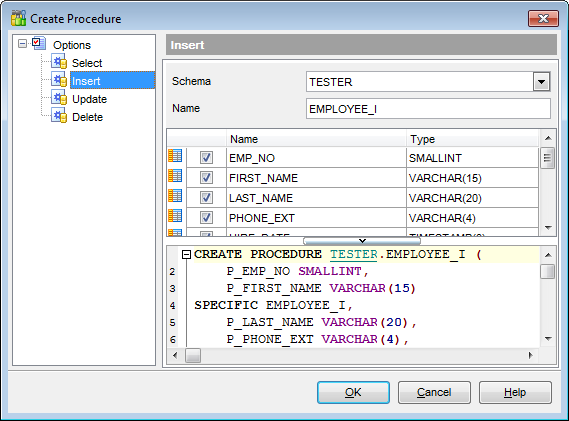Close the Create Procedure dialog

point(543,19)
